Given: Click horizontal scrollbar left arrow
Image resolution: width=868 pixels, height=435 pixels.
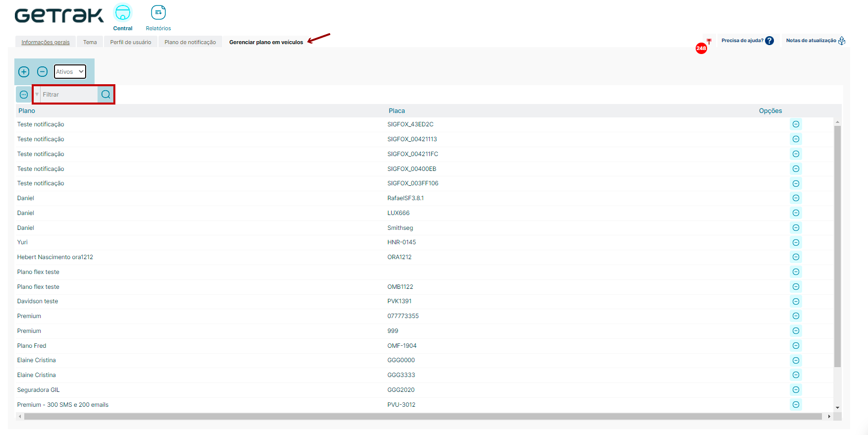Looking at the screenshot, I should (x=20, y=417).
